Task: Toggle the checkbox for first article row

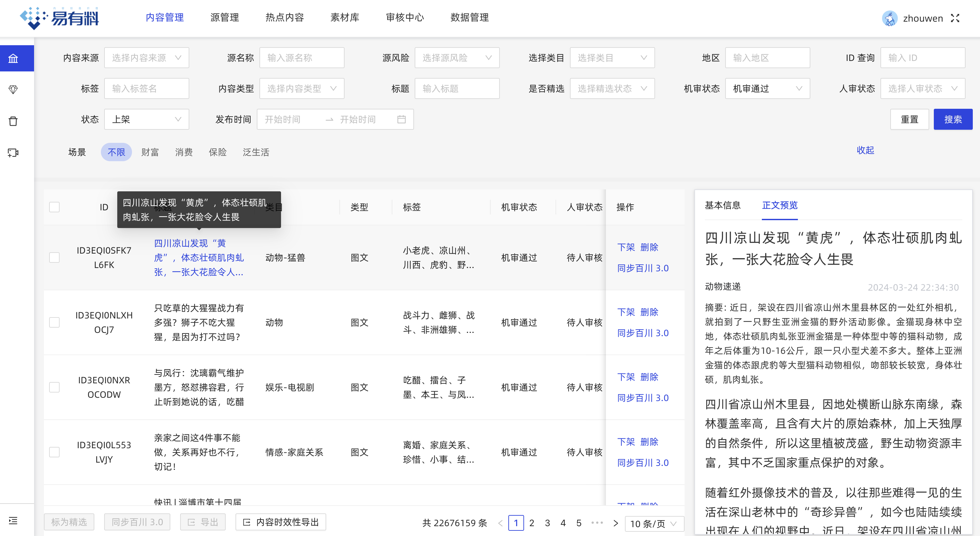Action: [x=54, y=257]
